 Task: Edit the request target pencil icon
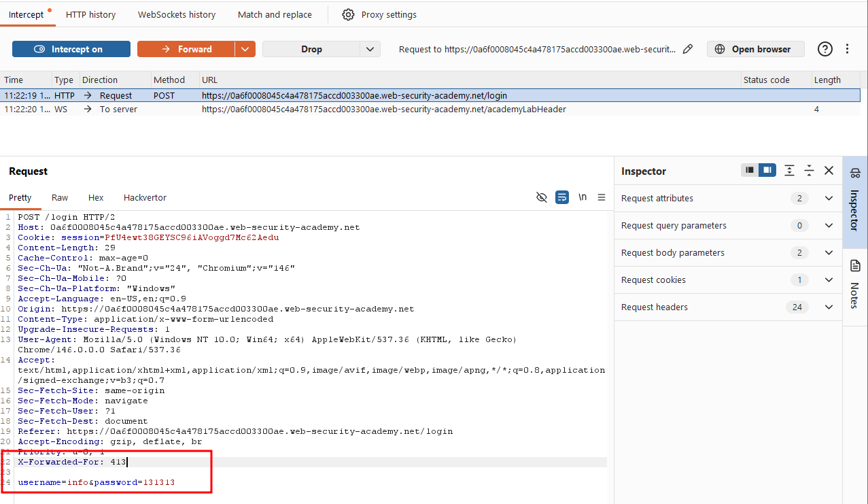point(688,49)
